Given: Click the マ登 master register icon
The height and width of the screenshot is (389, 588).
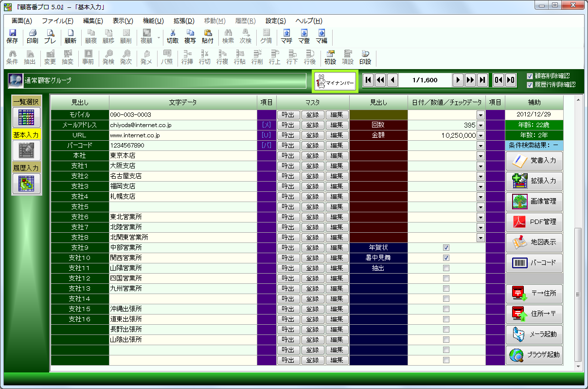Looking at the screenshot, I should [x=304, y=37].
